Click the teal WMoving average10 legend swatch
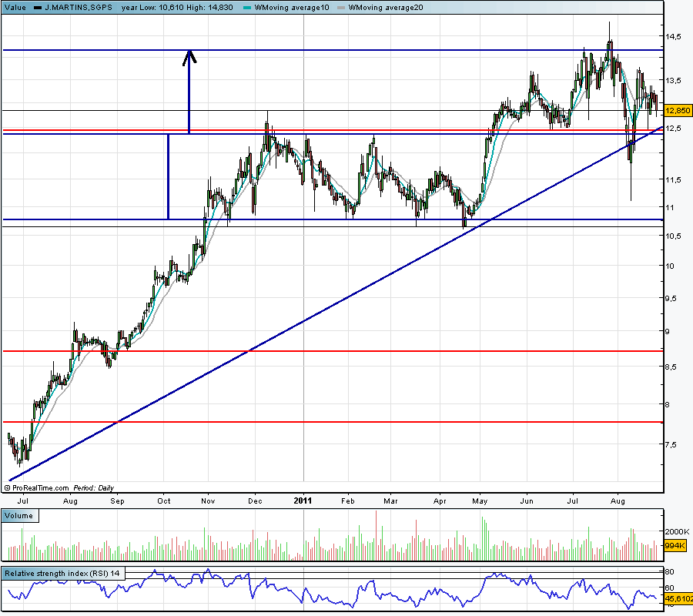This screenshot has height=616, width=693. (247, 8)
